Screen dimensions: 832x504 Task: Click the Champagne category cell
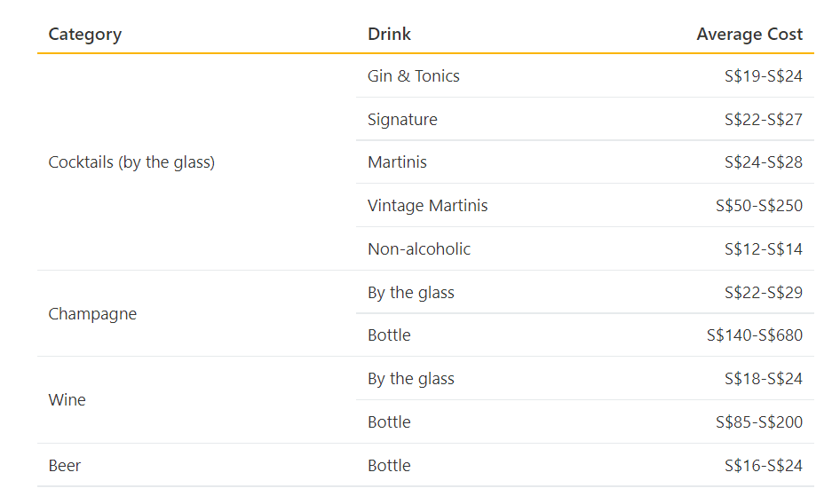[x=92, y=314]
